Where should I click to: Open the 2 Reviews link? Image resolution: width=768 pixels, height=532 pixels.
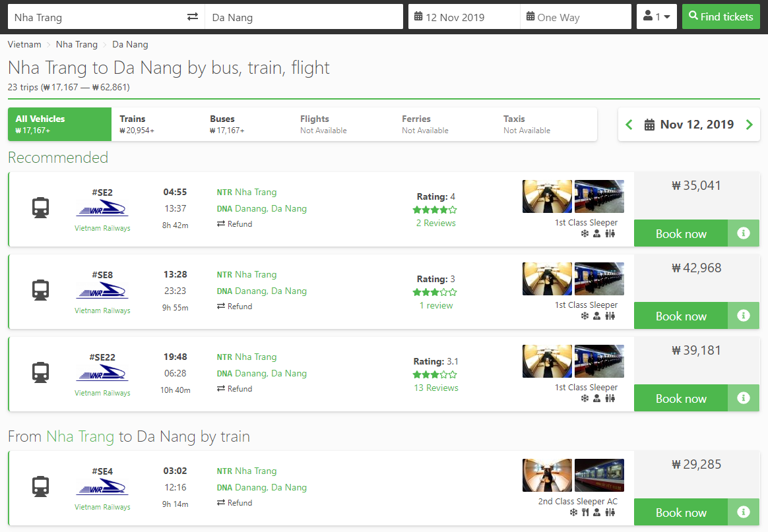436,223
